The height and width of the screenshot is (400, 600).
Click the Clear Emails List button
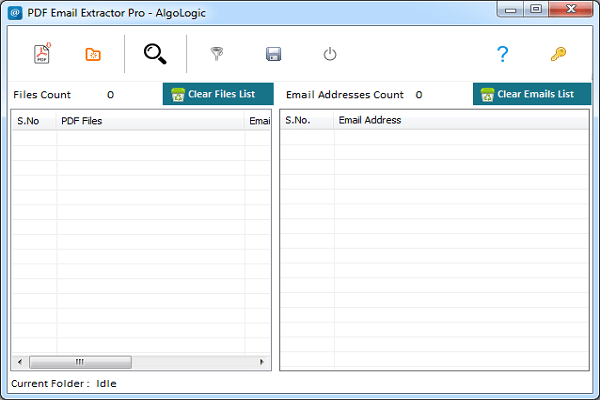(x=532, y=94)
